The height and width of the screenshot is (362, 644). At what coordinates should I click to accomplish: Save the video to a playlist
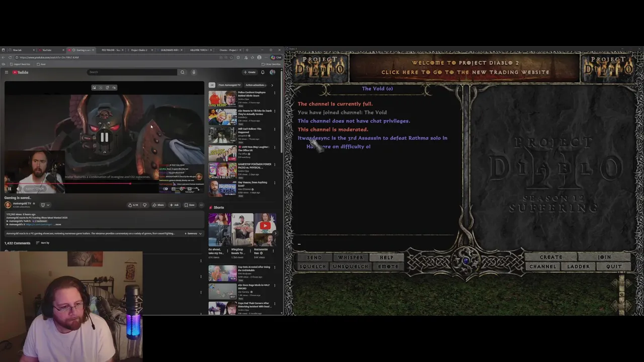pyautogui.click(x=189, y=205)
